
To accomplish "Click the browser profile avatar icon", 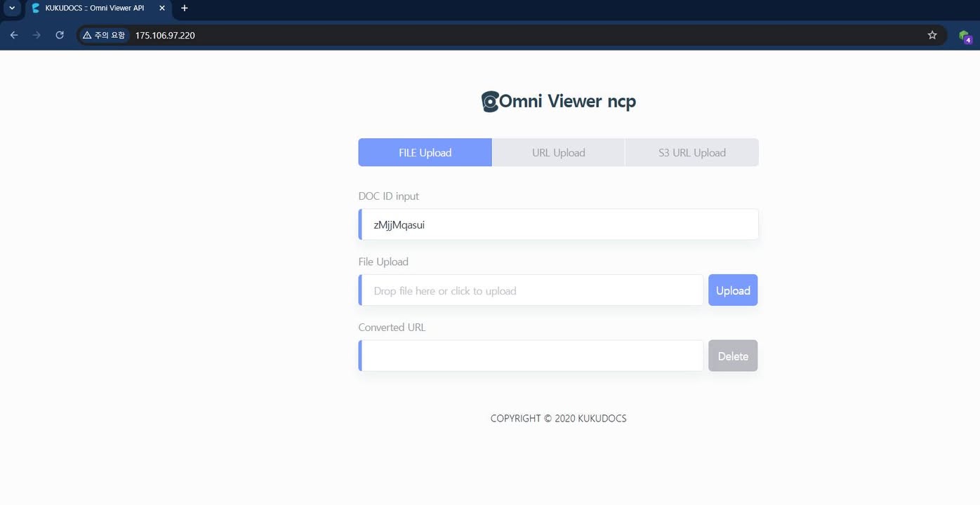I will 965,35.
